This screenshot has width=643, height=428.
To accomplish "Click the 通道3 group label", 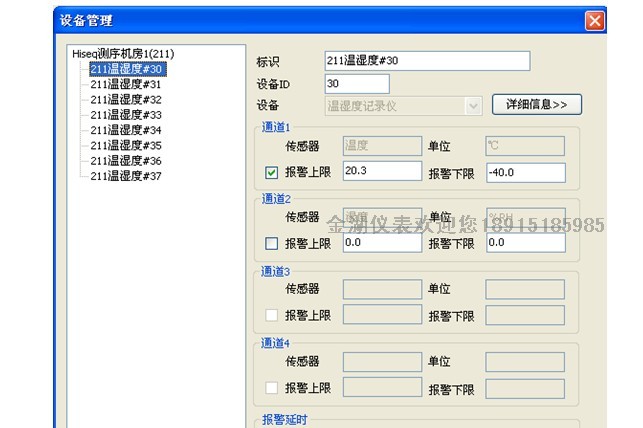I will tap(275, 271).
